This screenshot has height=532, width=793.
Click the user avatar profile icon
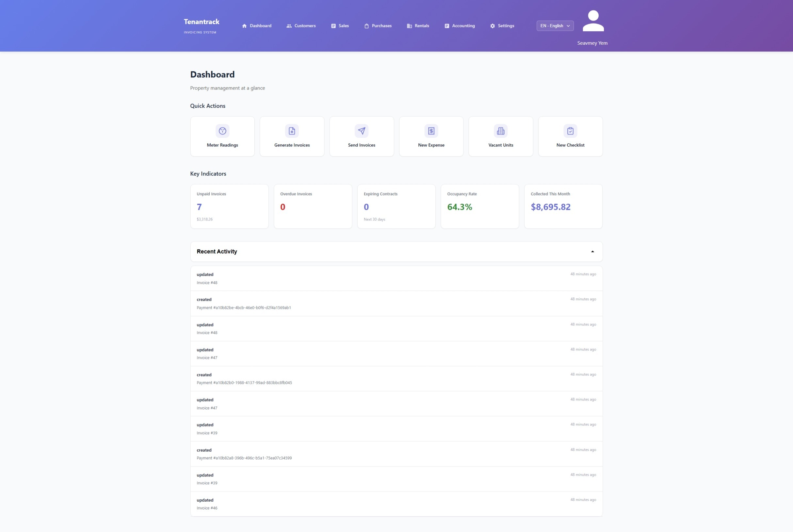593,21
